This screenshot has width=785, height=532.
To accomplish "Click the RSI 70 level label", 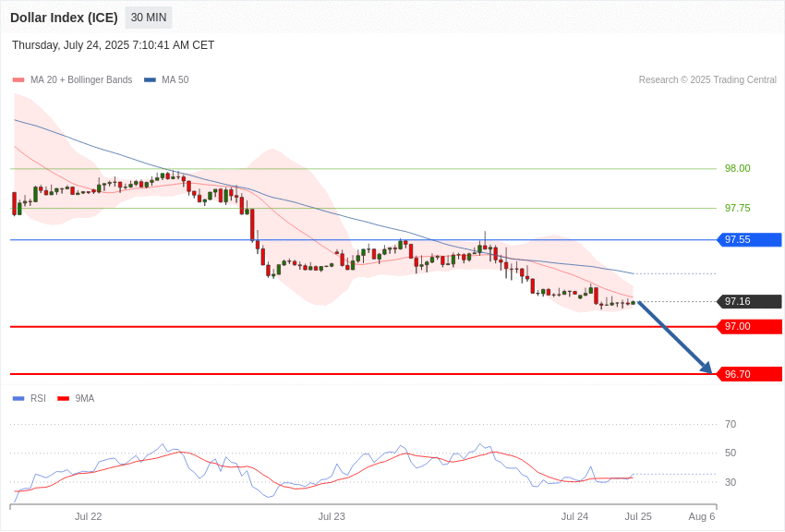I will pos(731,424).
